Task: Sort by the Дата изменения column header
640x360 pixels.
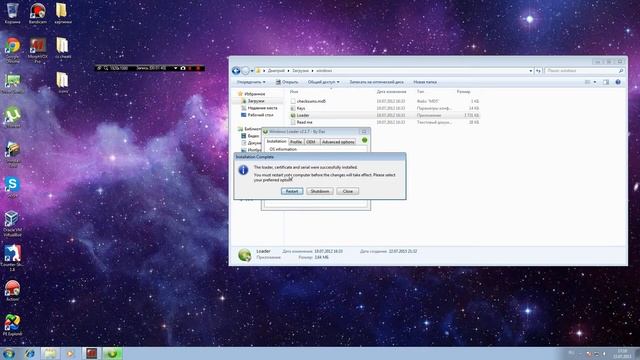Action: (x=391, y=92)
